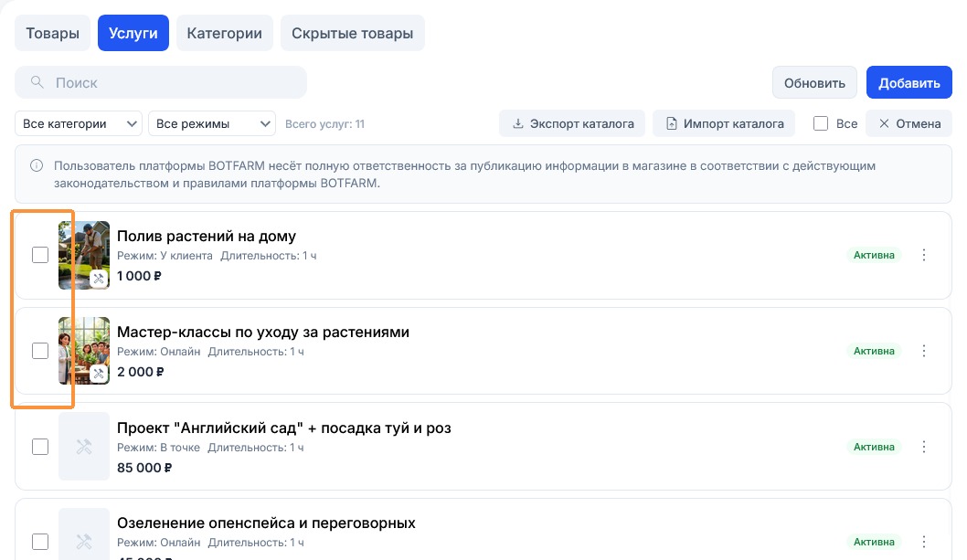967x560 pixels.
Task: Open more options for Проект Английский сад
Action: pyautogui.click(x=924, y=447)
